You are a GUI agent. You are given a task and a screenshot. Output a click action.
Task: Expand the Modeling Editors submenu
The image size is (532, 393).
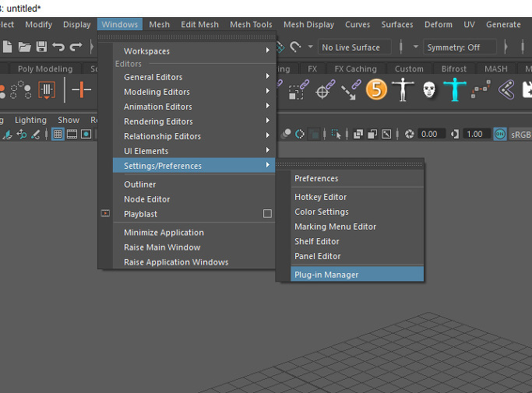pyautogui.click(x=194, y=92)
